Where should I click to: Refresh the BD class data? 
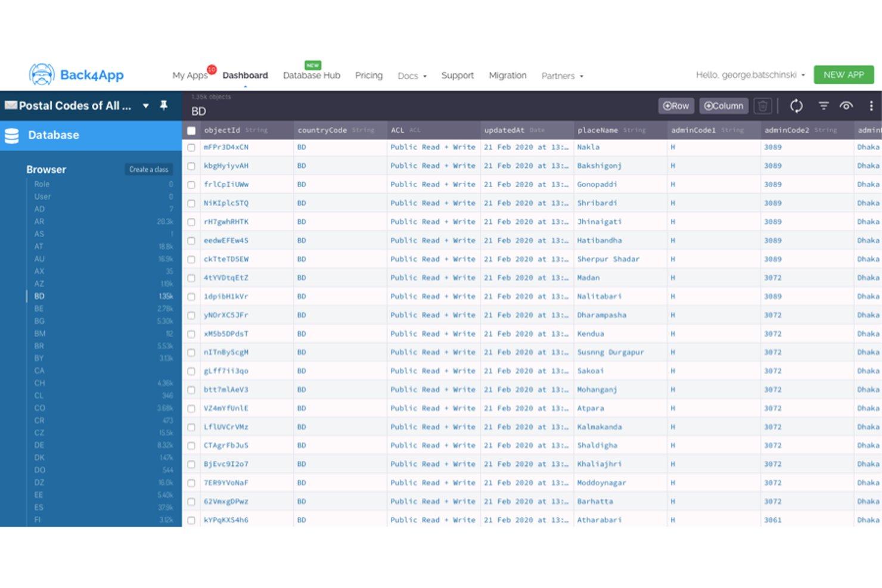pyautogui.click(x=796, y=106)
